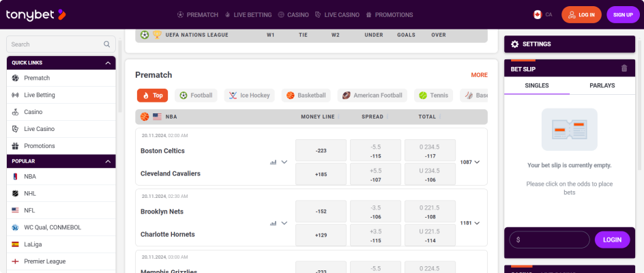This screenshot has width=644, height=273.
Task: Open Promotions in top navigation
Action: click(x=390, y=15)
